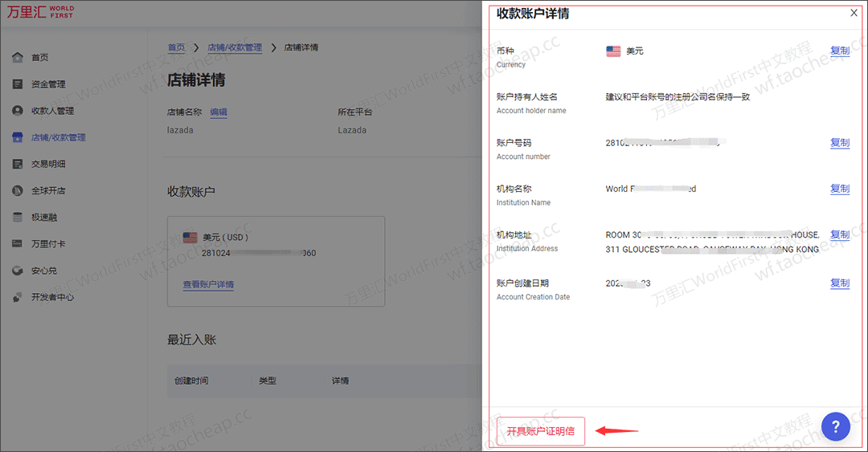Click the US flag next to 美元 in details panel

pyautogui.click(x=613, y=51)
